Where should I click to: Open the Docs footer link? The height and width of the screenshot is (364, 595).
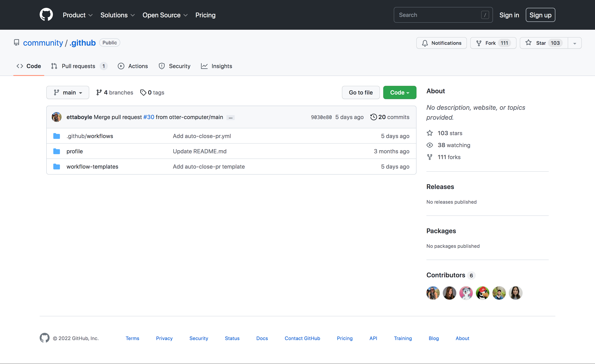click(262, 338)
